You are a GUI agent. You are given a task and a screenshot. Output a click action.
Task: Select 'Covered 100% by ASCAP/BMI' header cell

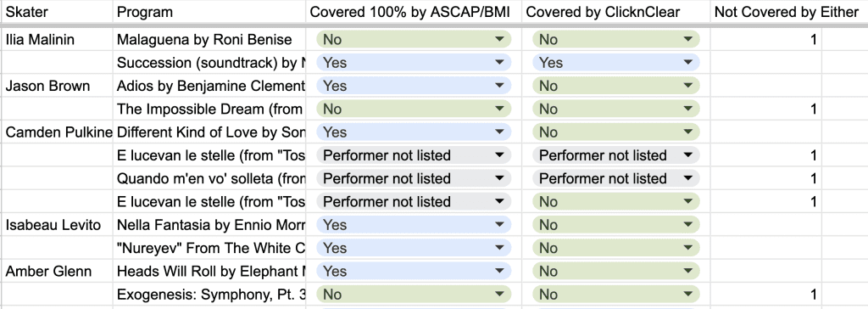414,12
